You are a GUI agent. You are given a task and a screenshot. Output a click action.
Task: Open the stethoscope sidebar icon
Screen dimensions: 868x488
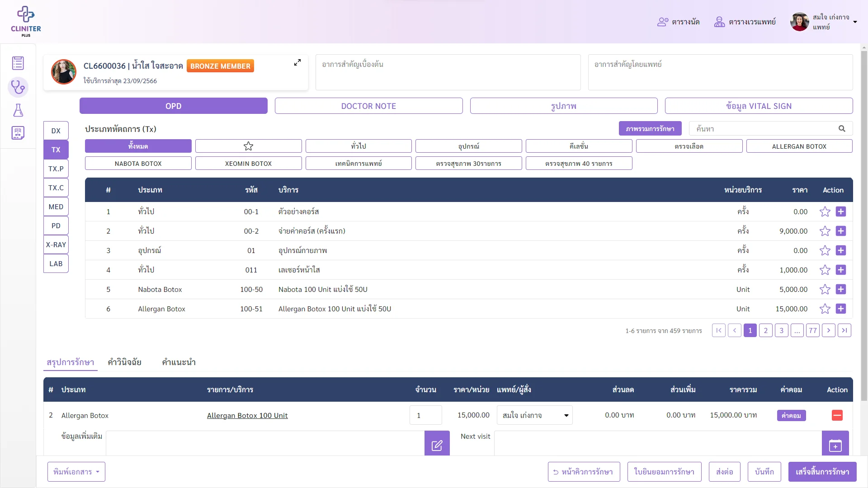[18, 87]
